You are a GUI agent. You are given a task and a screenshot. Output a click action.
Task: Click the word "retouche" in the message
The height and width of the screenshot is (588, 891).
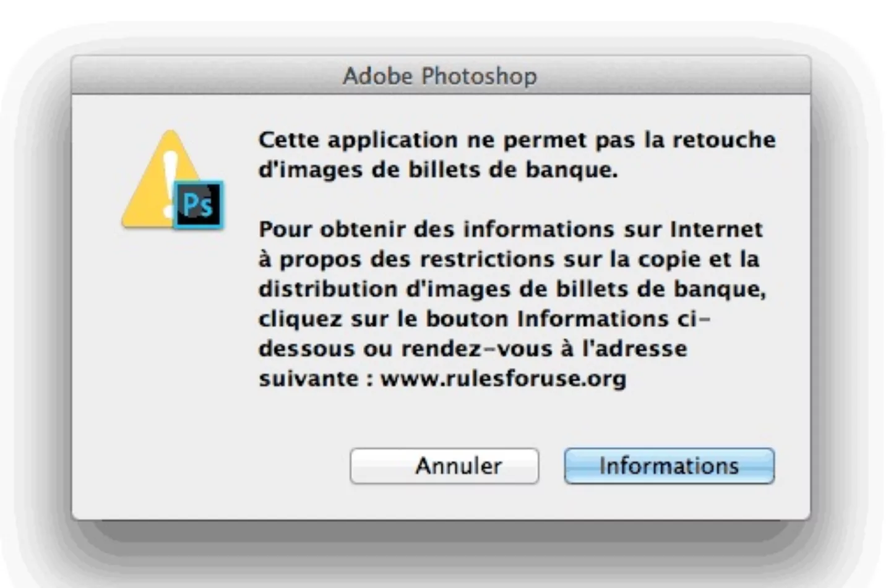click(723, 140)
